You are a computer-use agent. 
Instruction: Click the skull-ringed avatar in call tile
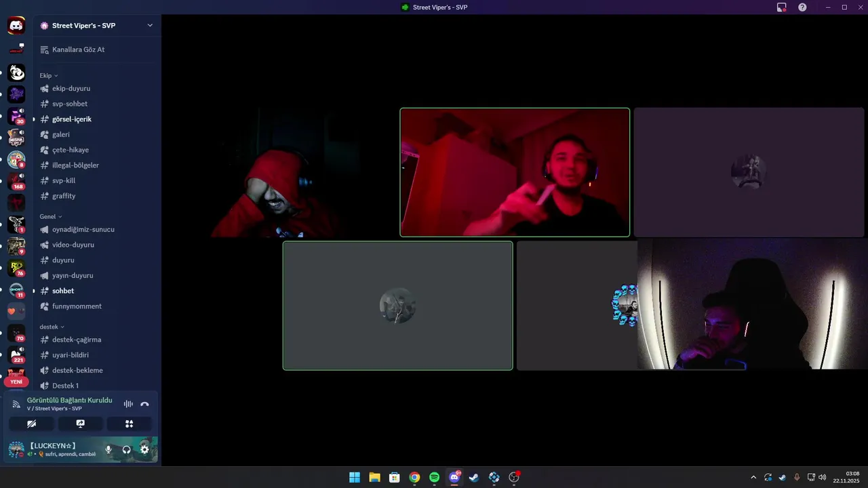626,306
